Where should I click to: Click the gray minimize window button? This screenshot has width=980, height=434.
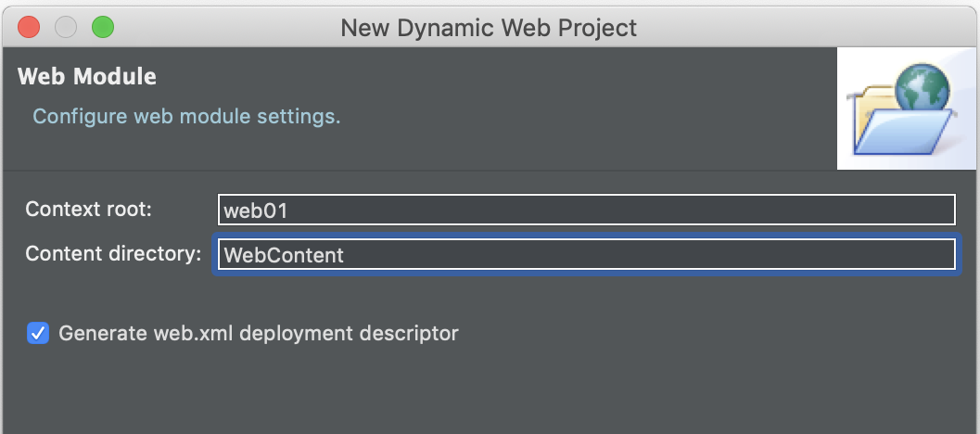[66, 27]
